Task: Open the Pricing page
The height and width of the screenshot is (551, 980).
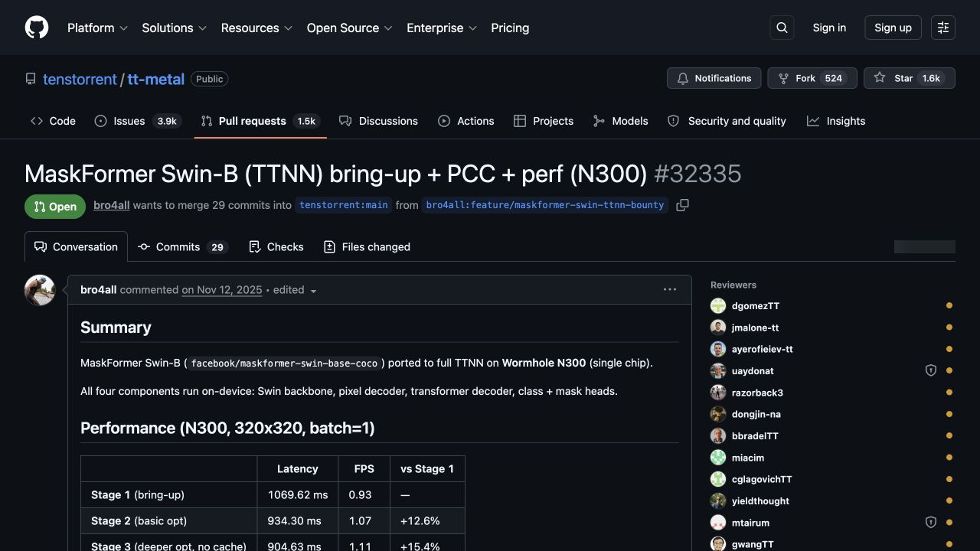Action: pyautogui.click(x=510, y=28)
